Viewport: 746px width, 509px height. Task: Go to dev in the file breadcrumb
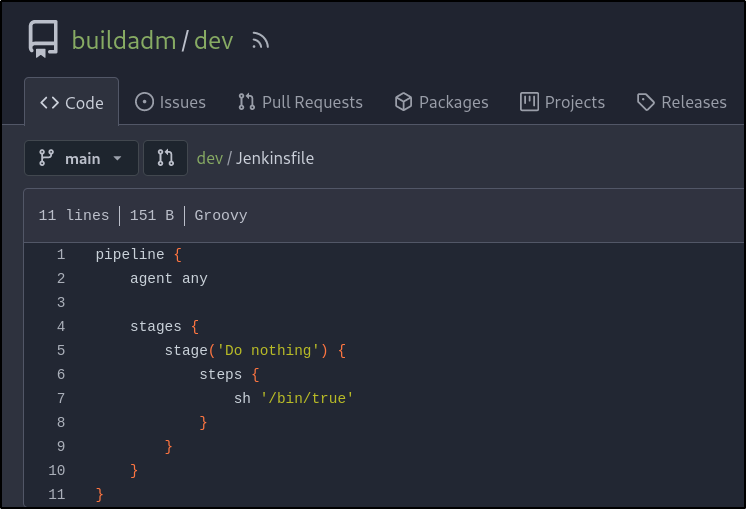pyautogui.click(x=209, y=158)
